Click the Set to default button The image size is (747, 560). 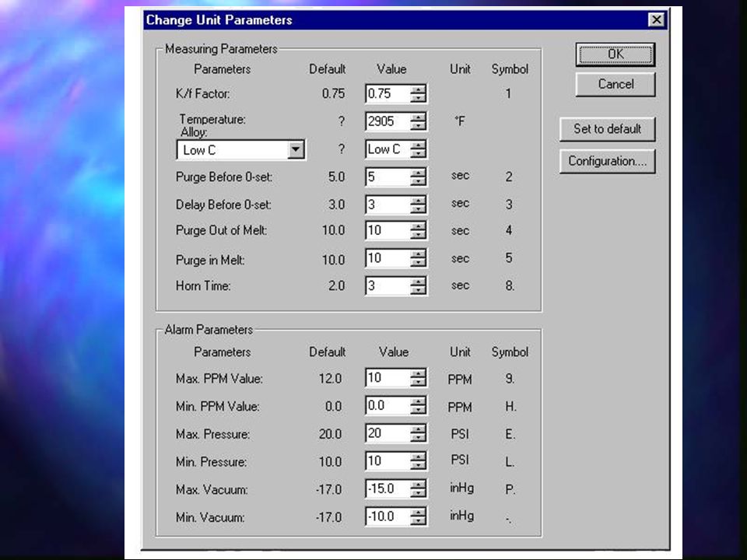coord(608,129)
